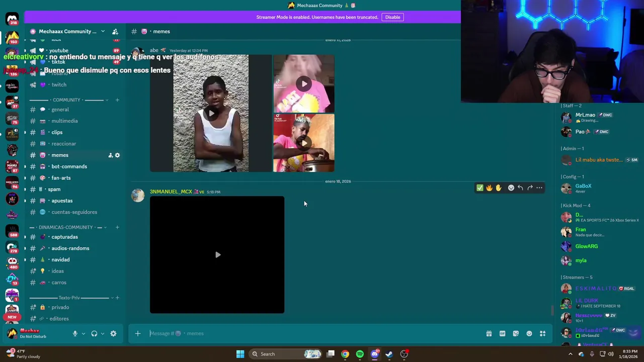Screen dimensions: 644x362
Task: React with green checkmark emoji
Action: pyautogui.click(x=480, y=188)
